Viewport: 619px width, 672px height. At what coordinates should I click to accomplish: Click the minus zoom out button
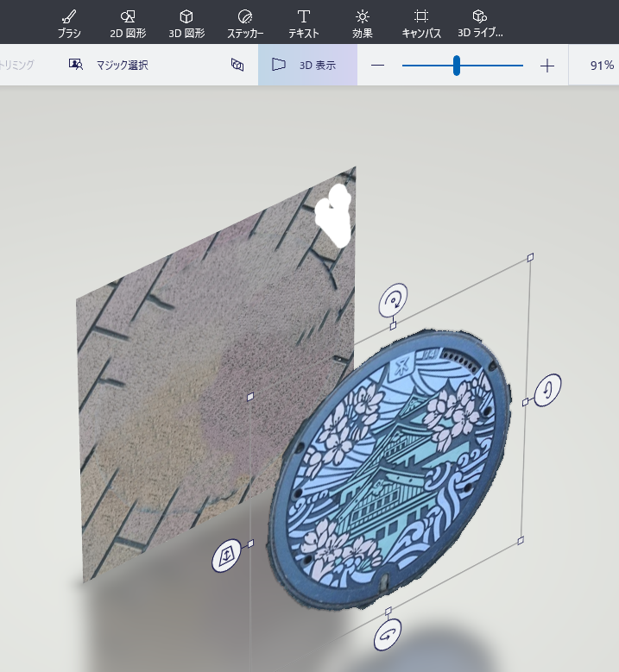pos(377,66)
